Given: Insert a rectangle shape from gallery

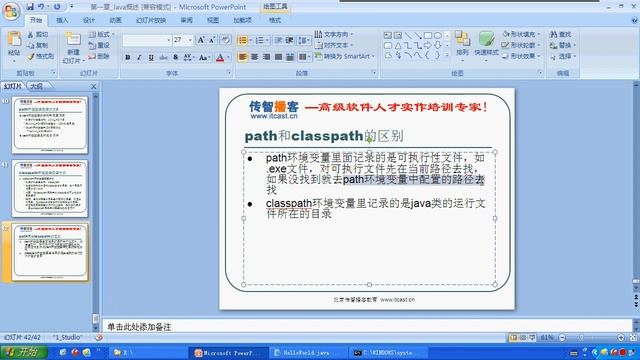Looking at the screenshot, I should point(427,36).
